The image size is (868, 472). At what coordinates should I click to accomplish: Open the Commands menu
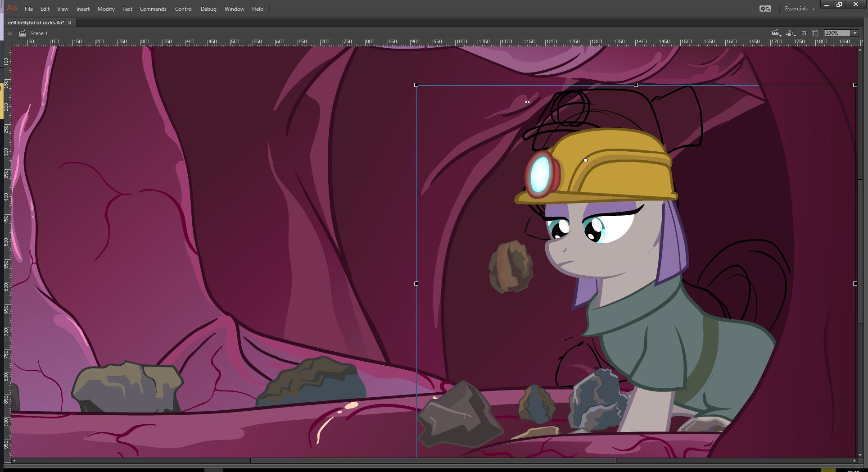pyautogui.click(x=153, y=9)
